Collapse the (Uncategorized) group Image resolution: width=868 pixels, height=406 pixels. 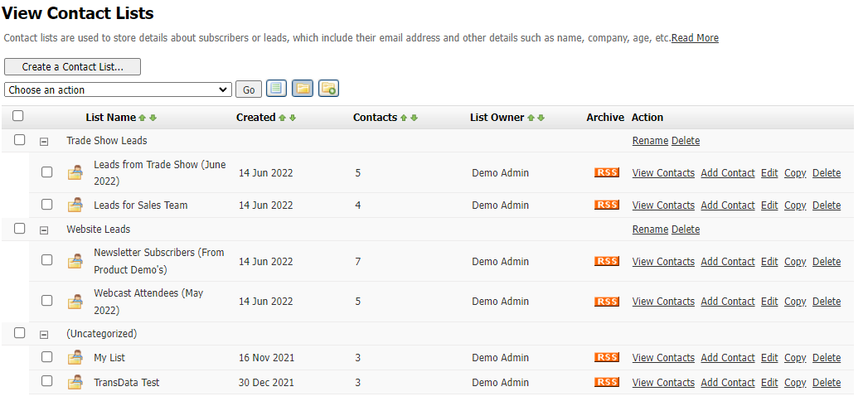point(44,335)
